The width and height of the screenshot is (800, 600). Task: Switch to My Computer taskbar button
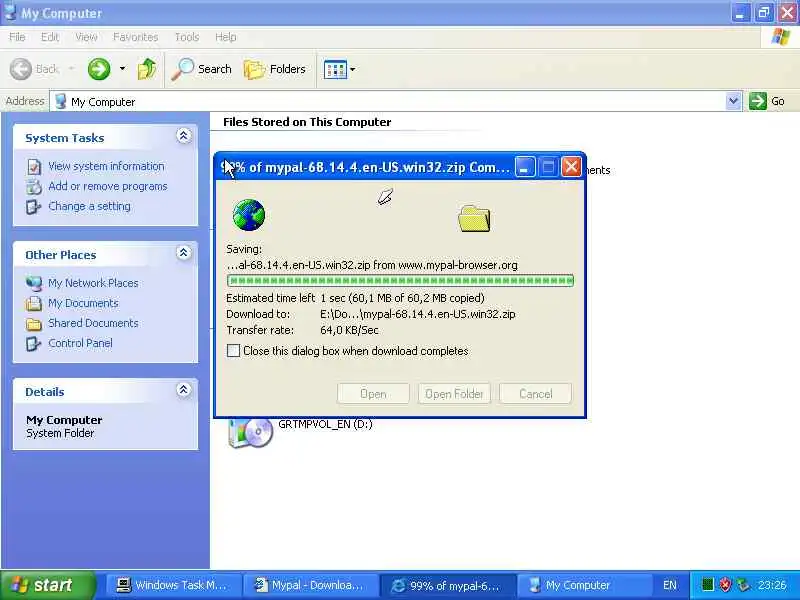pos(585,585)
